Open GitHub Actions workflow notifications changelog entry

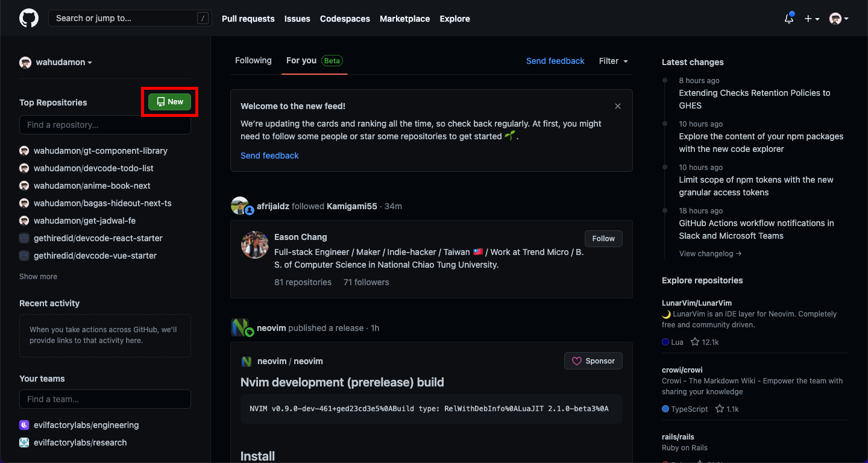756,229
